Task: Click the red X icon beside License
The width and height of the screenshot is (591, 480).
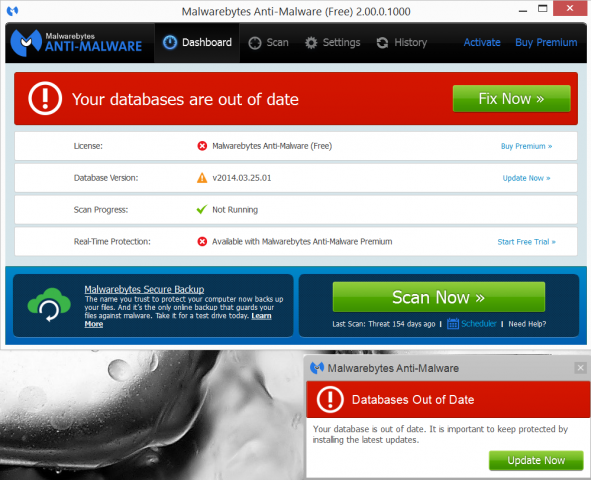Action: click(x=202, y=146)
